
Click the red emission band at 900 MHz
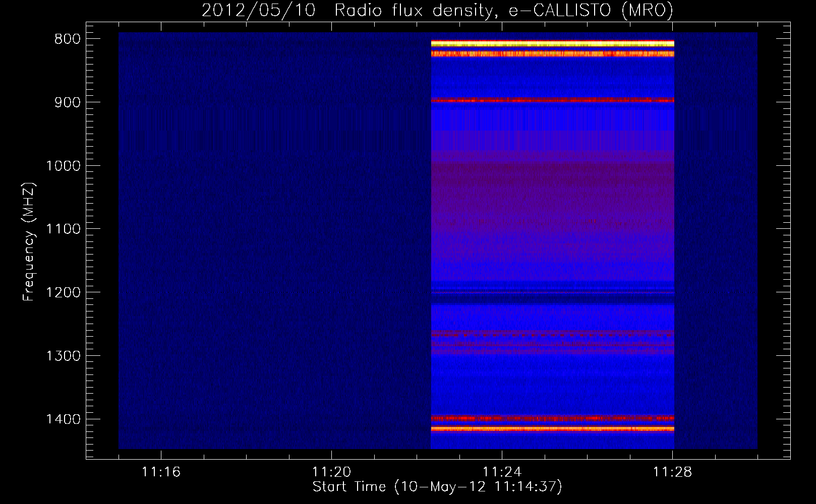[553, 100]
